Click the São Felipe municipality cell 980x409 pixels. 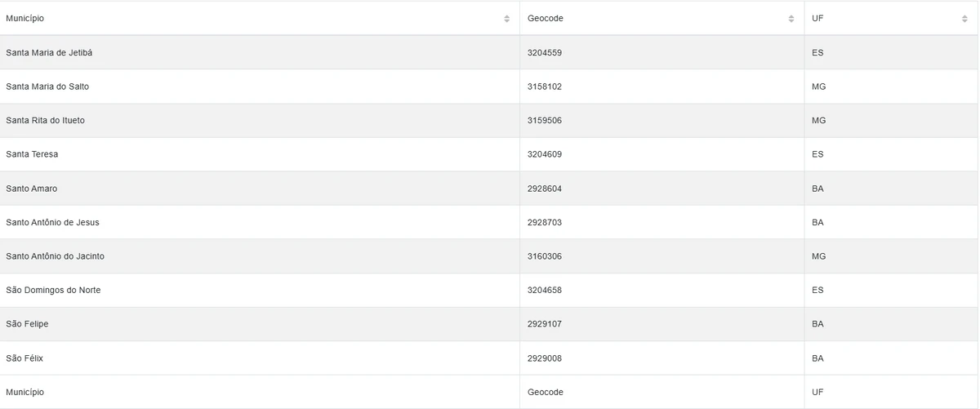[x=27, y=324]
